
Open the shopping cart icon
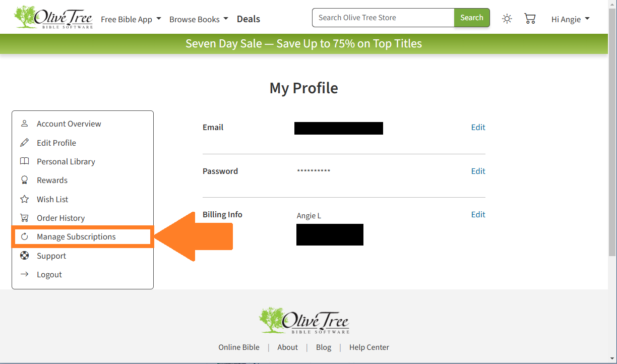pyautogui.click(x=530, y=19)
